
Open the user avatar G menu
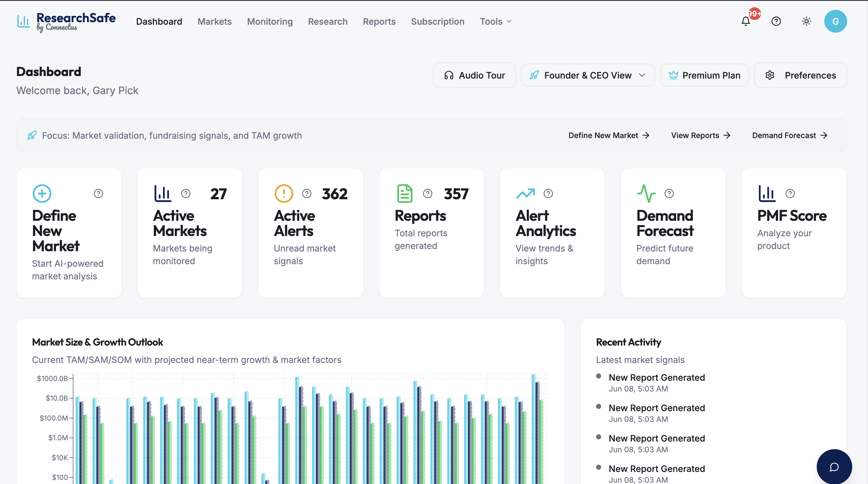tap(835, 21)
